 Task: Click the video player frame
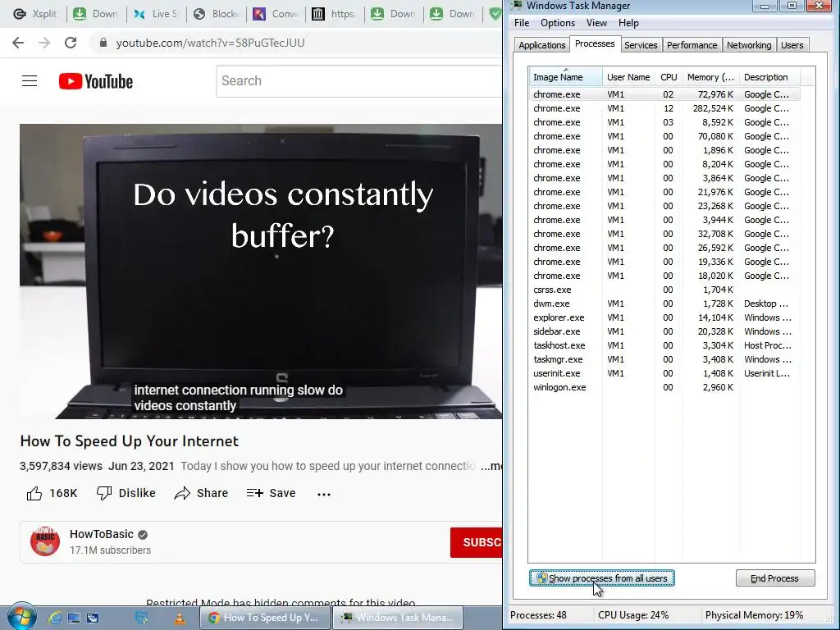coord(261,271)
